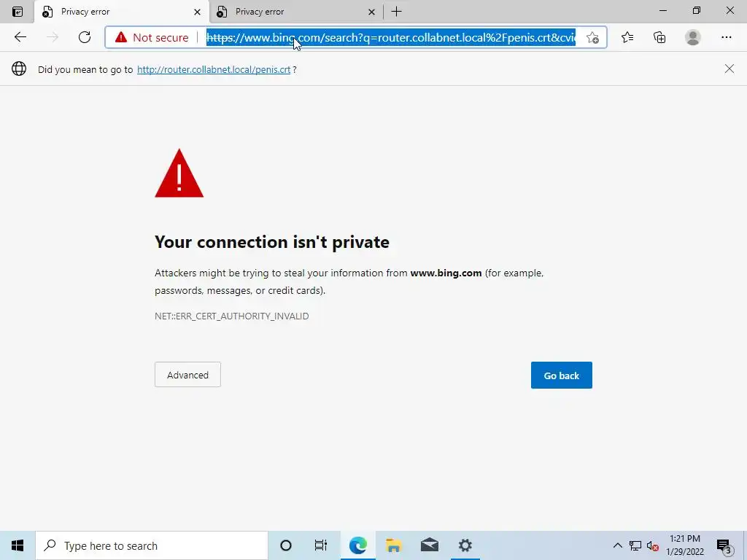This screenshot has height=560, width=747.
Task: Show hidden system tray icons
Action: coord(617,545)
